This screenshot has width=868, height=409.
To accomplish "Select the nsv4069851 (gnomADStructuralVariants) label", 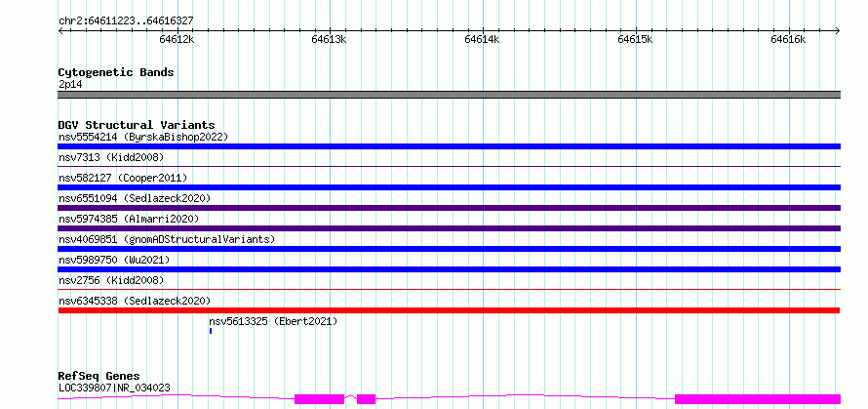I will 167,239.
